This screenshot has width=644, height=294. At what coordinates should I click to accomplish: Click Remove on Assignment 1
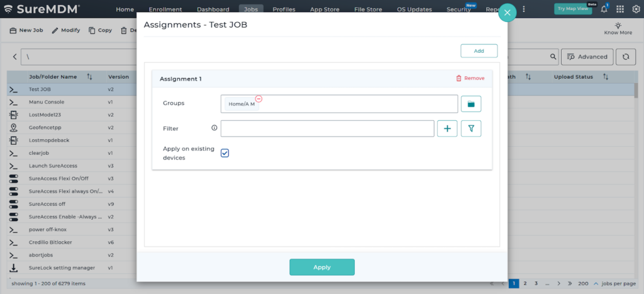tap(470, 79)
